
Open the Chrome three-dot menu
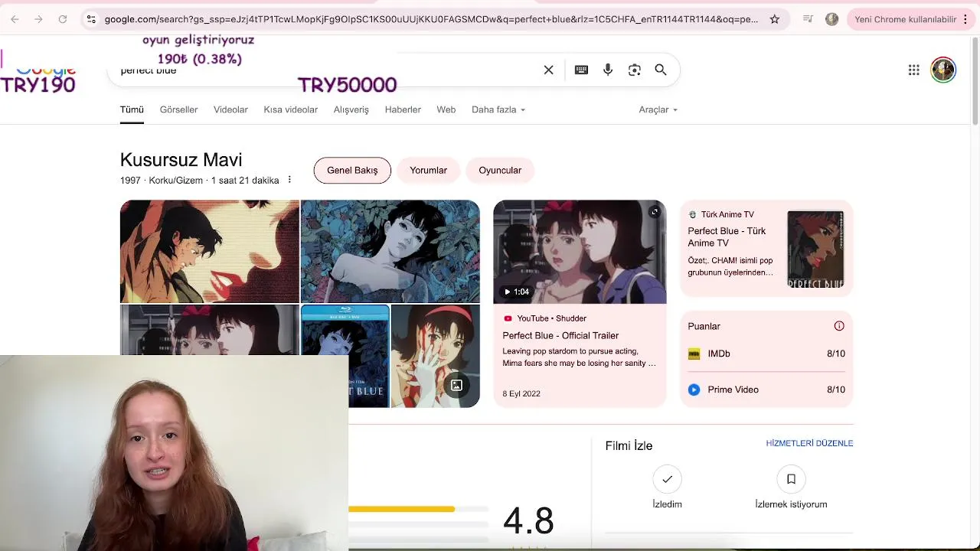pyautogui.click(x=965, y=19)
